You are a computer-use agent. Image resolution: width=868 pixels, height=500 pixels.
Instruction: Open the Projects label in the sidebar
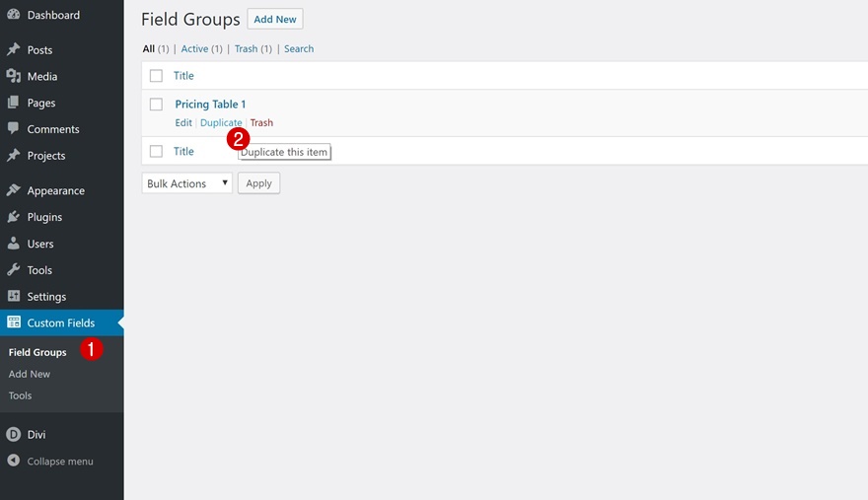coord(46,156)
